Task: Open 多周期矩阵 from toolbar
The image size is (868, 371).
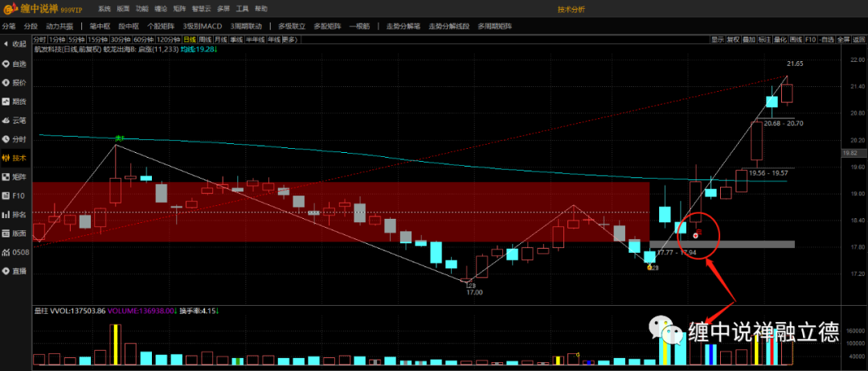Action: coord(494,26)
